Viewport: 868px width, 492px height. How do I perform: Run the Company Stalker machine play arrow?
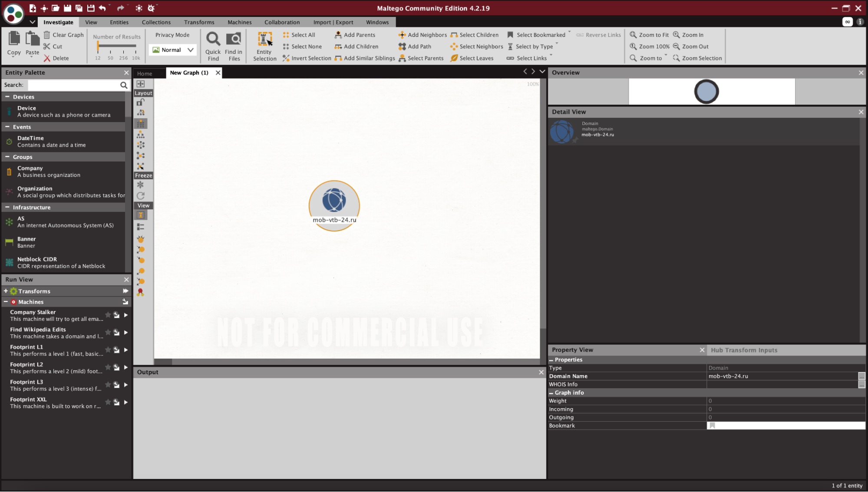126,315
